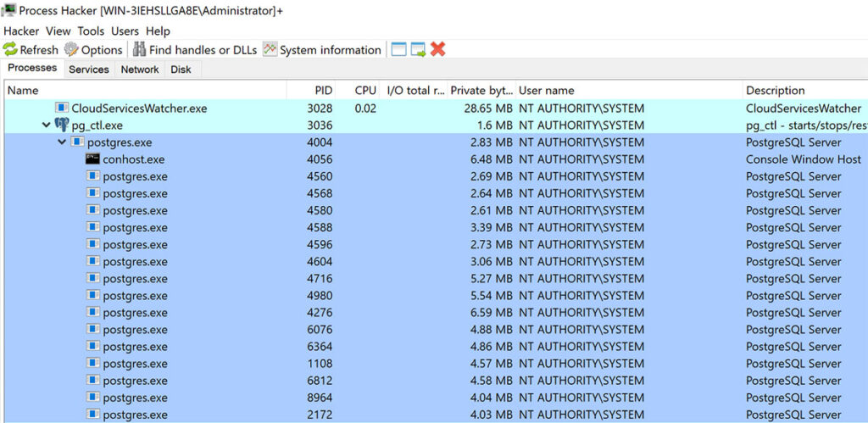
Task: Sort by the CPU column header
Action: (x=359, y=90)
